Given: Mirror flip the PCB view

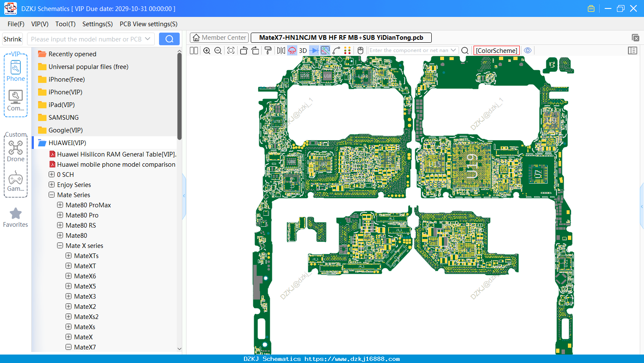Looking at the screenshot, I should (281, 50).
